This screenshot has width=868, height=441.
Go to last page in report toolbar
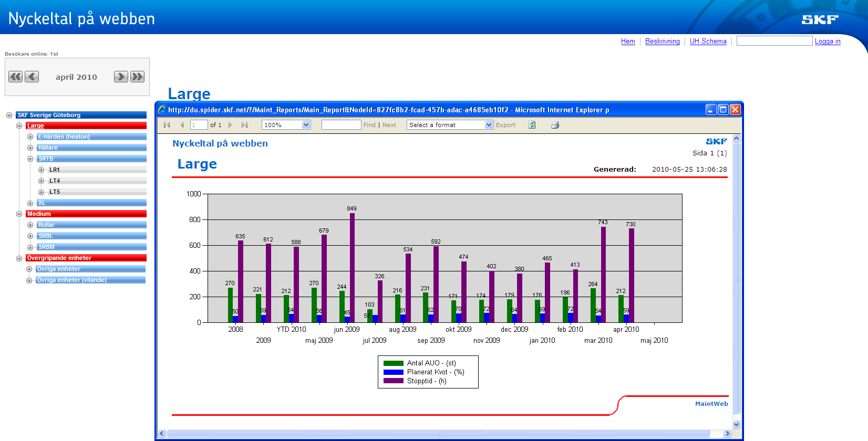[244, 125]
